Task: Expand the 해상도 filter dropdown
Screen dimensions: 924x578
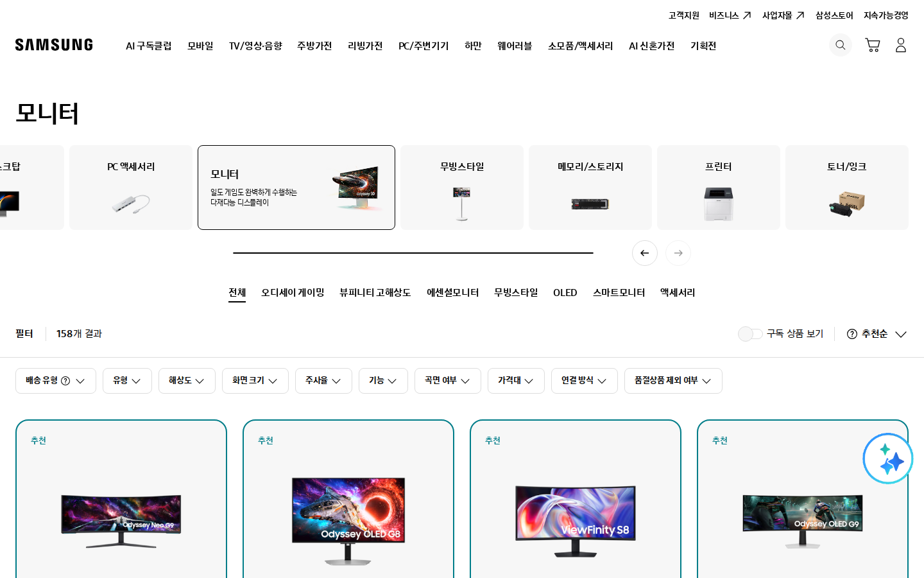Action: pos(187,381)
